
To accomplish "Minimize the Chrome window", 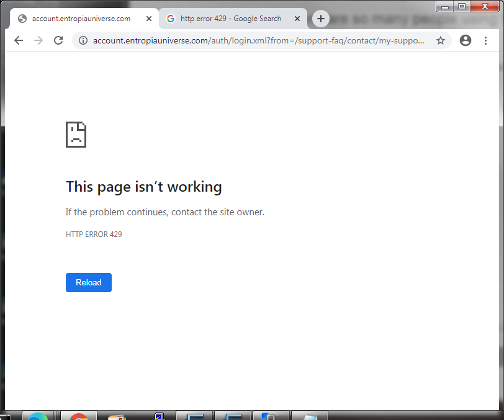I will [446, 7].
